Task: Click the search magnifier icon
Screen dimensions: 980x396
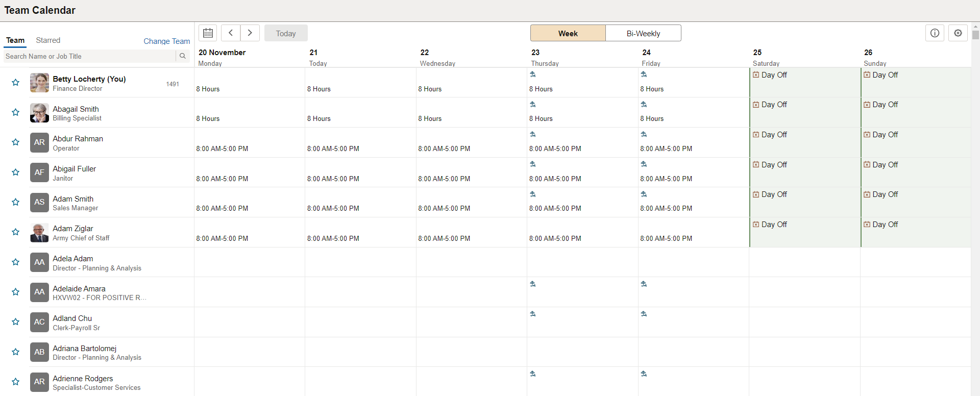Action: click(x=183, y=56)
